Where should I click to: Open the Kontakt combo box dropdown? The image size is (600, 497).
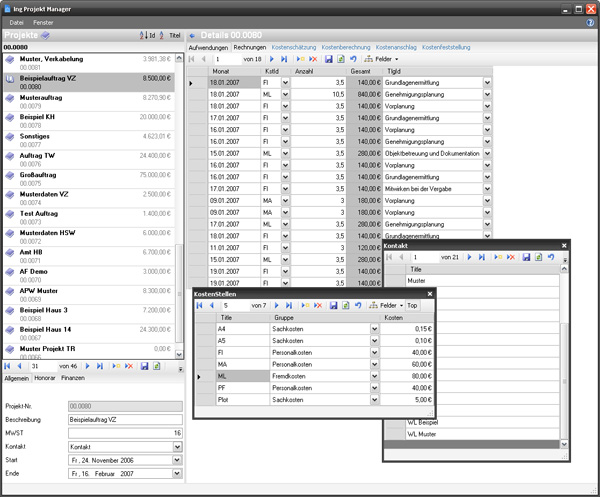[x=177, y=446]
